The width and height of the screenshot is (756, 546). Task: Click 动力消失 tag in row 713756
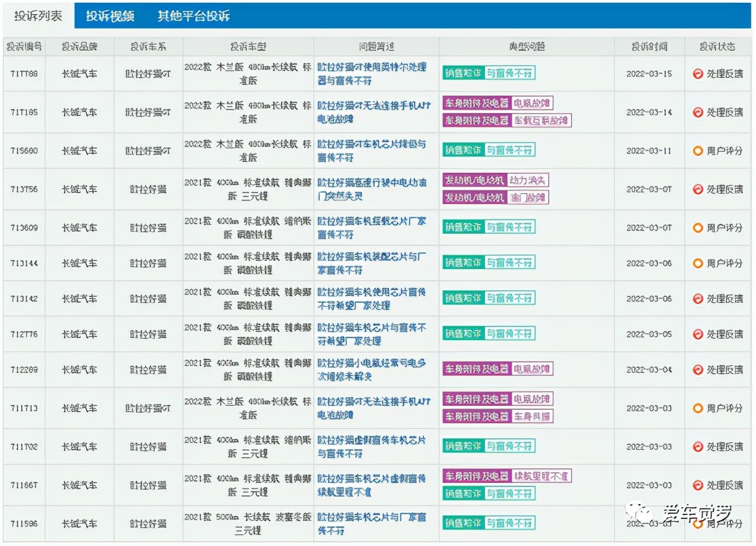point(527,180)
